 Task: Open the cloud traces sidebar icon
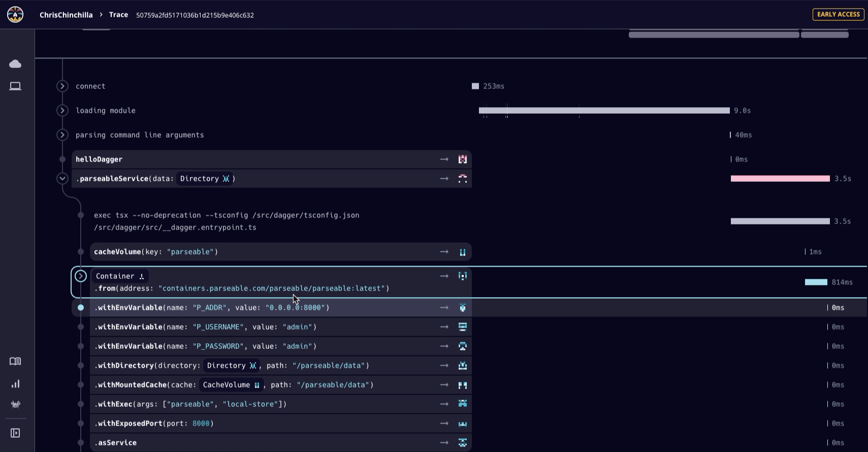[x=15, y=63]
